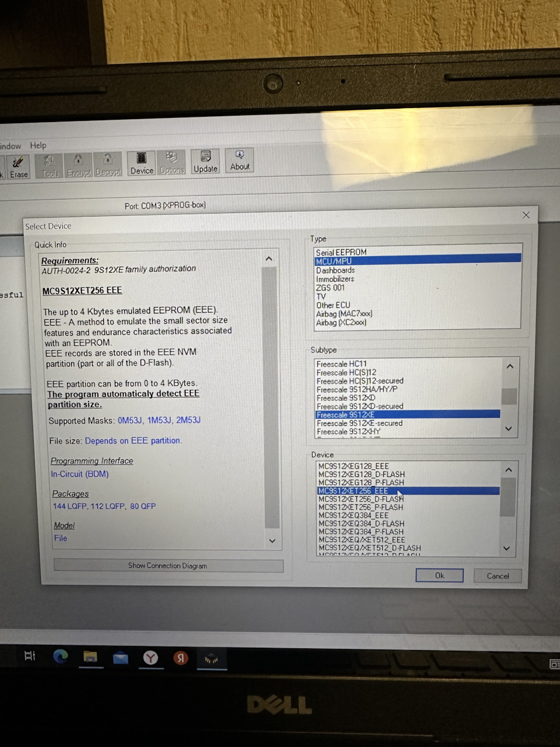Select ZGS 001 type
The image size is (560, 747).
pos(418,288)
